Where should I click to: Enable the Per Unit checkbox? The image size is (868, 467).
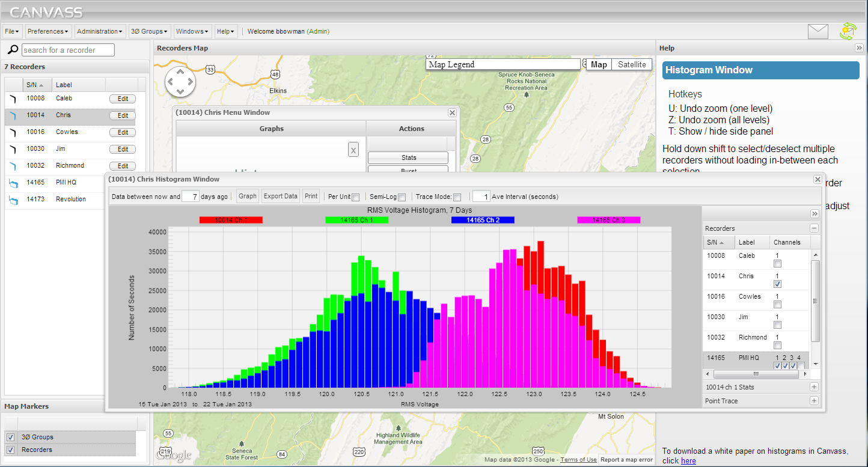[355, 196]
